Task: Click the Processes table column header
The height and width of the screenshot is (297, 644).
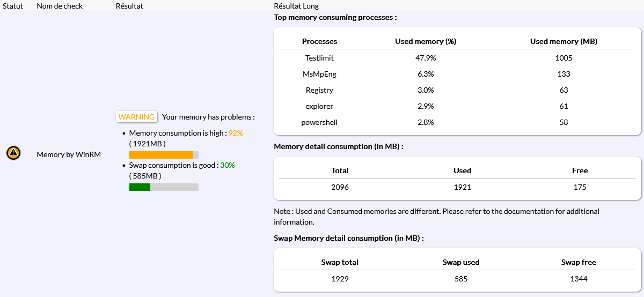Action: pyautogui.click(x=319, y=41)
